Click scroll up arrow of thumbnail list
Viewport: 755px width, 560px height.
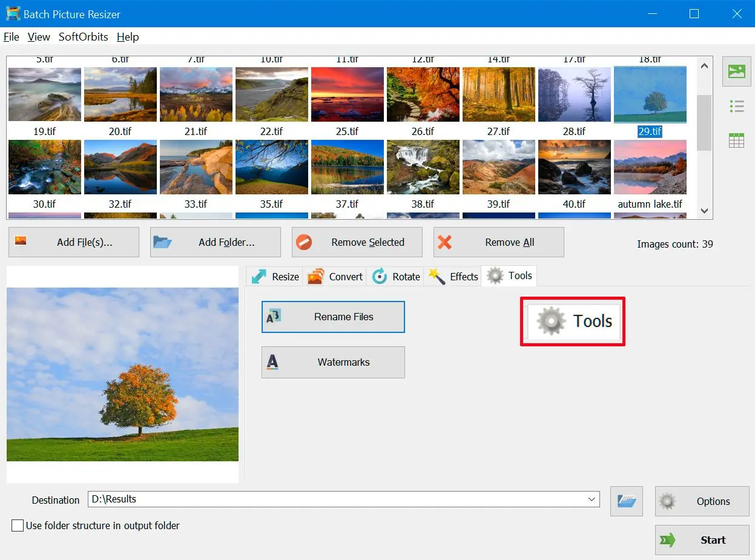pos(704,66)
